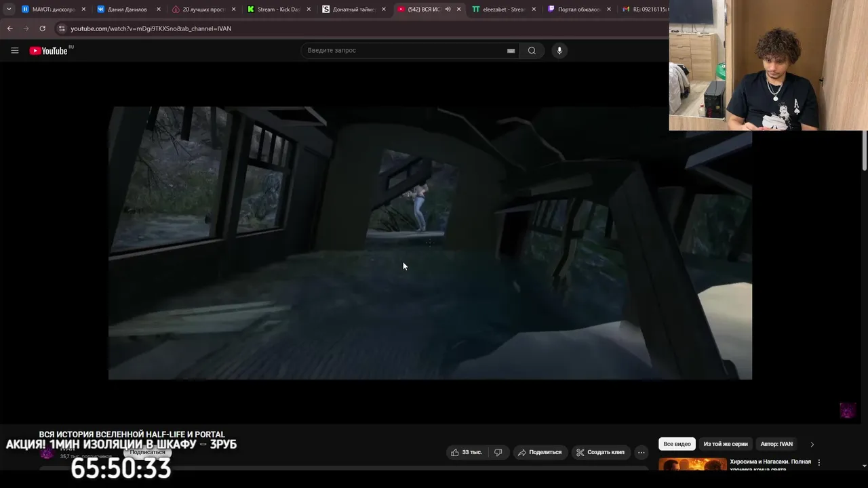Expand filter chips with right chevron
This screenshot has height=488, width=868.
pyautogui.click(x=812, y=444)
